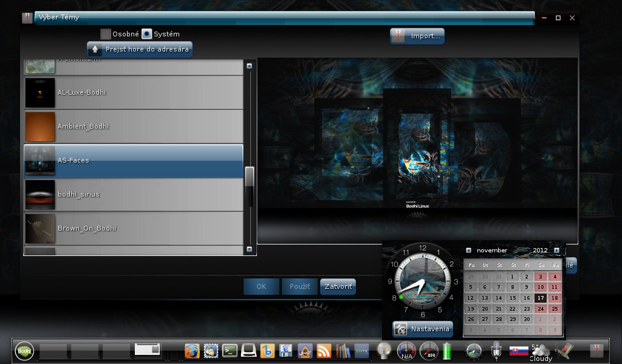Open the postage-stamp mail client icon
Image resolution: width=622 pixels, height=364 pixels.
pos(211,351)
